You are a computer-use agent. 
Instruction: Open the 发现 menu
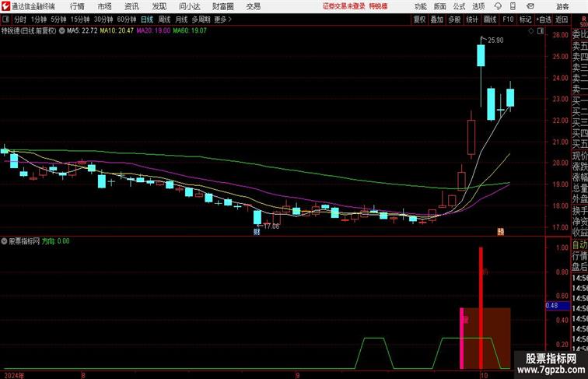pyautogui.click(x=159, y=6)
